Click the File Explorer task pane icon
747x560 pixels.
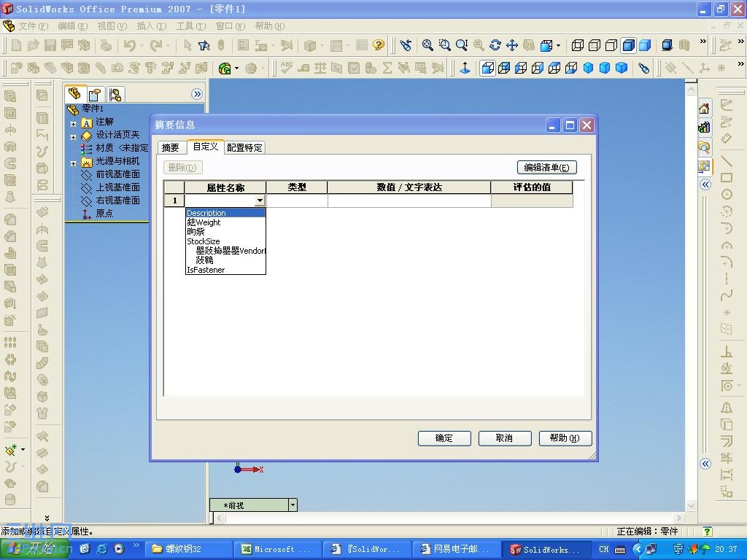704,147
